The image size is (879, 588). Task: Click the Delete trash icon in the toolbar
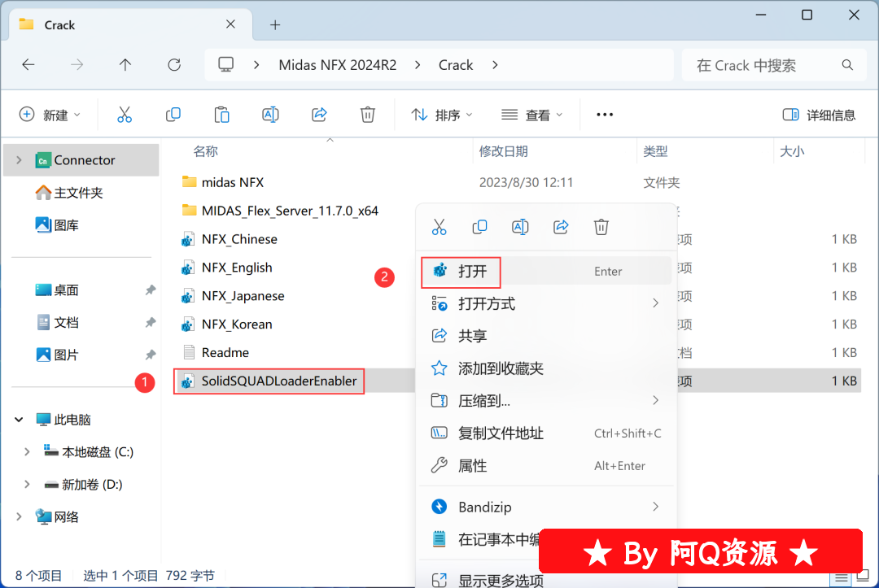click(368, 115)
